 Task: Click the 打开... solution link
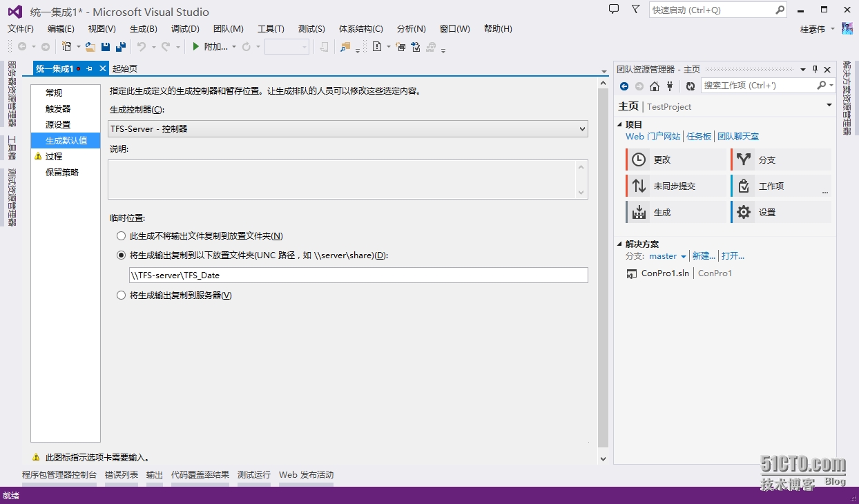click(733, 256)
